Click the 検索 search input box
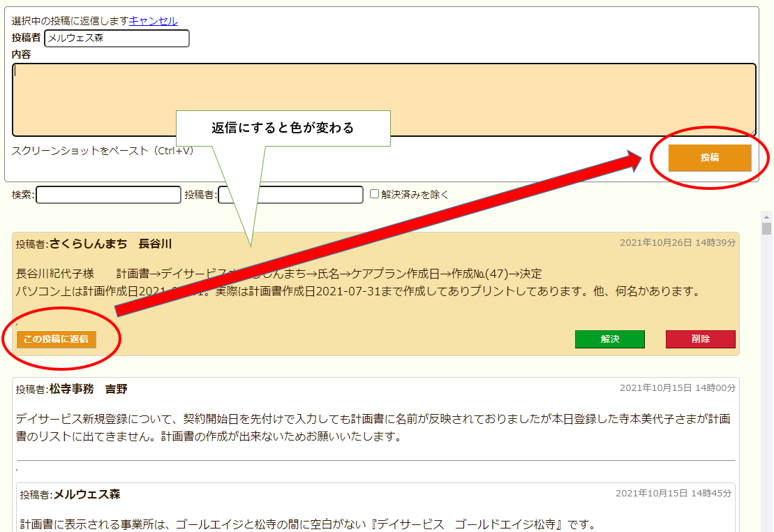Viewport: 774px width, 532px height. (108, 195)
